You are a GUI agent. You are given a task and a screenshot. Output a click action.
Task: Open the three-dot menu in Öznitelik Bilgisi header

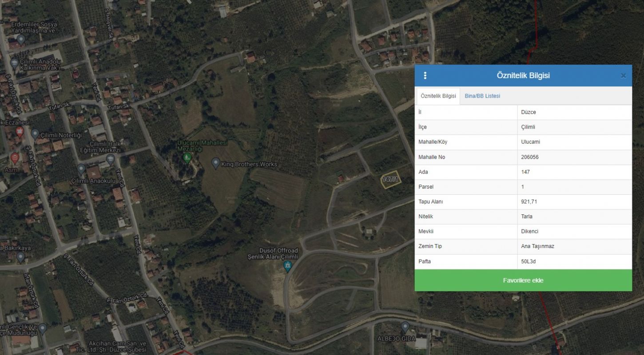coord(425,75)
